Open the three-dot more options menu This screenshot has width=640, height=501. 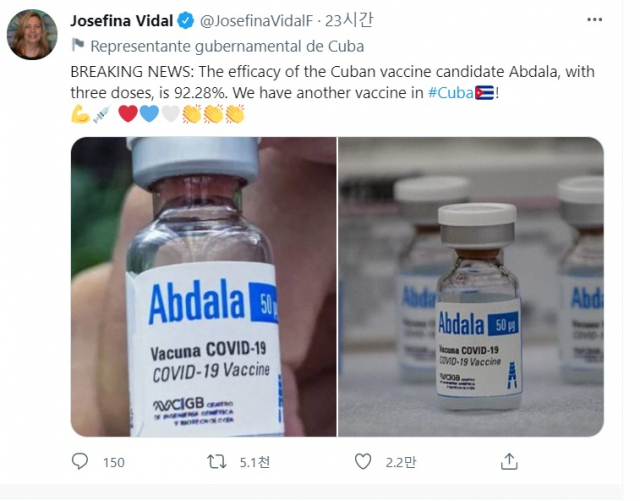coord(594,20)
